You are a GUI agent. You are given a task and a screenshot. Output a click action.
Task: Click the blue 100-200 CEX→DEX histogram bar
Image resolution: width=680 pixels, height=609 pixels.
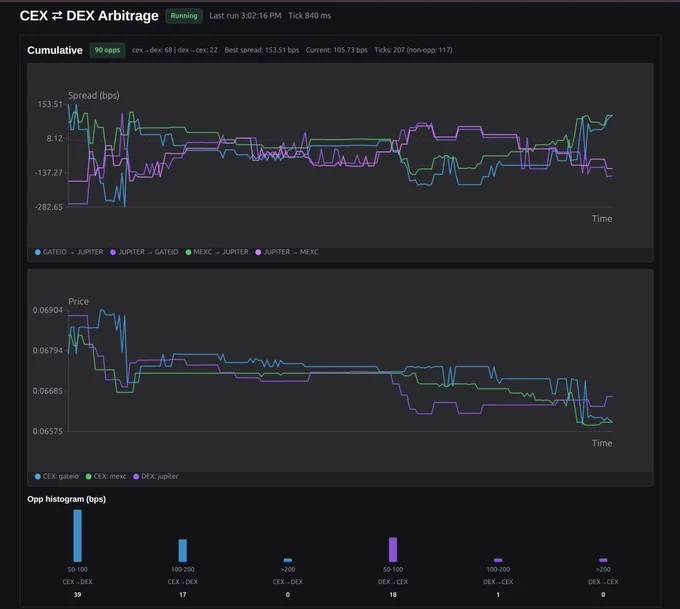(183, 550)
